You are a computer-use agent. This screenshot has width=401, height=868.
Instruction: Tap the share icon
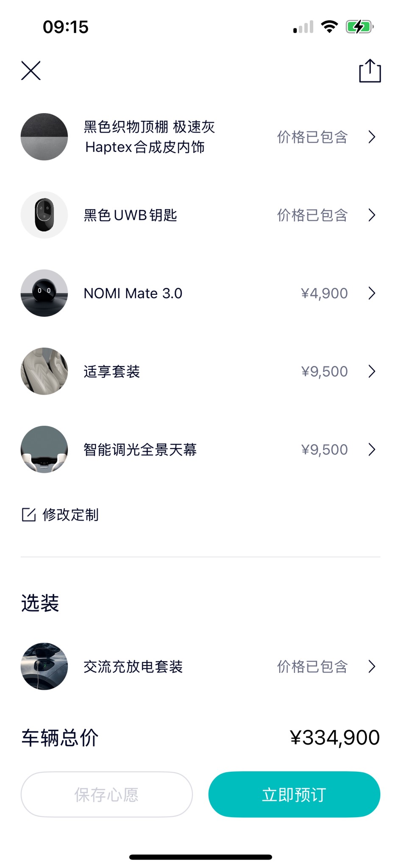(x=370, y=71)
